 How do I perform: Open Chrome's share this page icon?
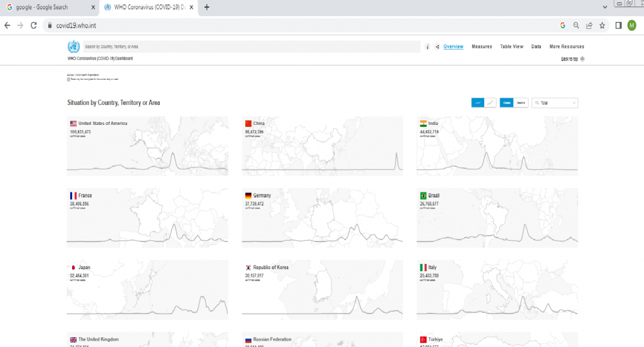(x=589, y=26)
